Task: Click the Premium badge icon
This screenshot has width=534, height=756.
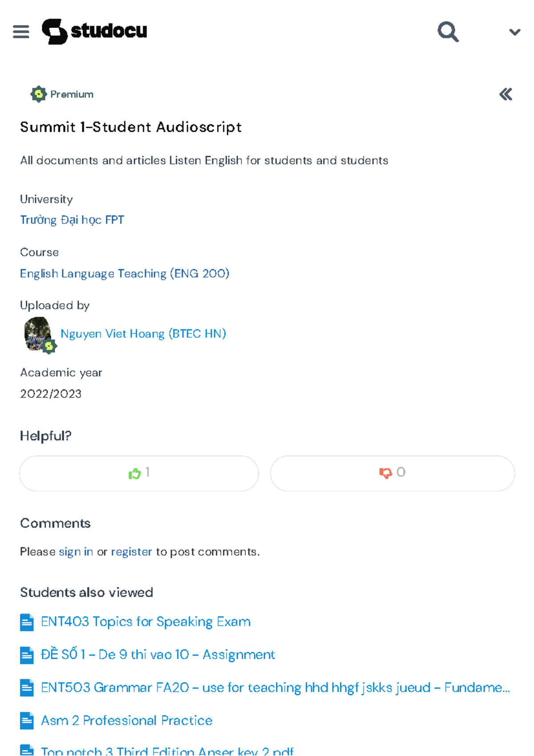Action: coord(38,94)
